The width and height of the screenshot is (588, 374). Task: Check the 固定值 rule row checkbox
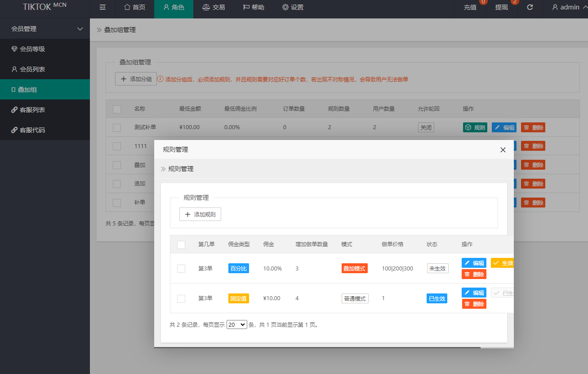[x=181, y=298]
